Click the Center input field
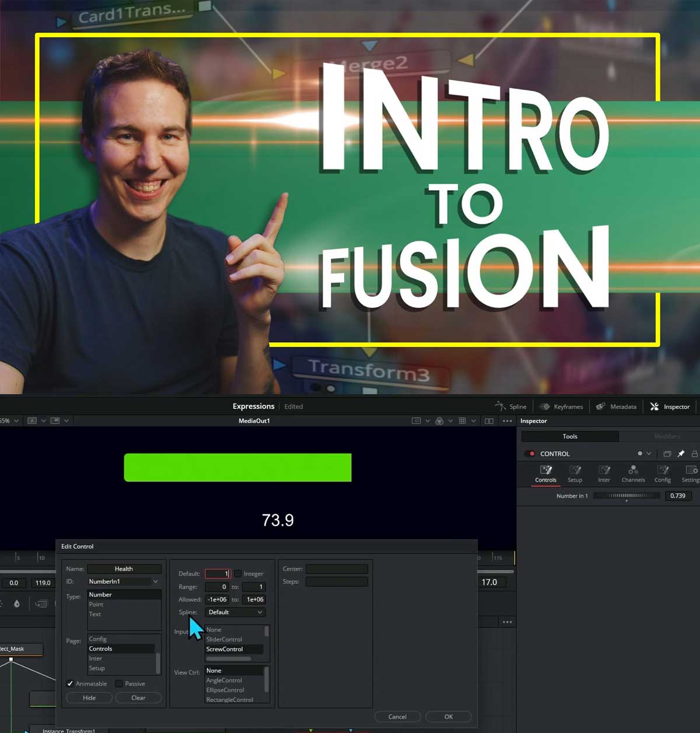700x733 pixels. (x=337, y=569)
